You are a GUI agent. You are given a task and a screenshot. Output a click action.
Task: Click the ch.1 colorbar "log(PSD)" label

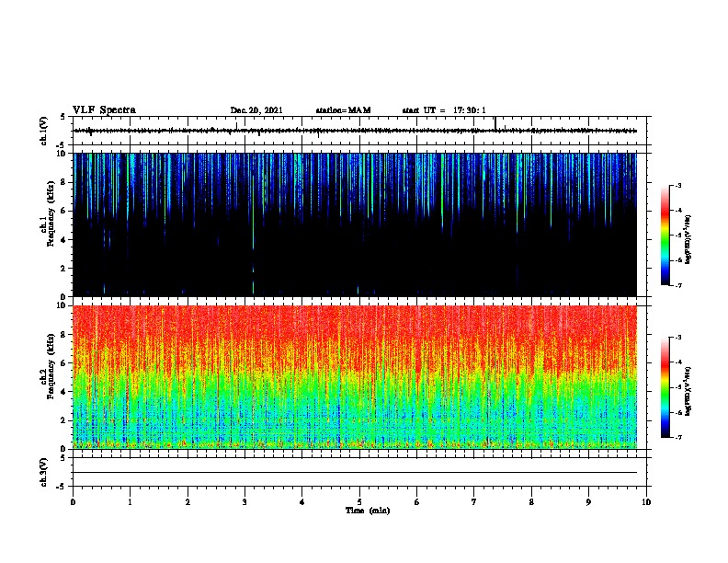pos(688,240)
